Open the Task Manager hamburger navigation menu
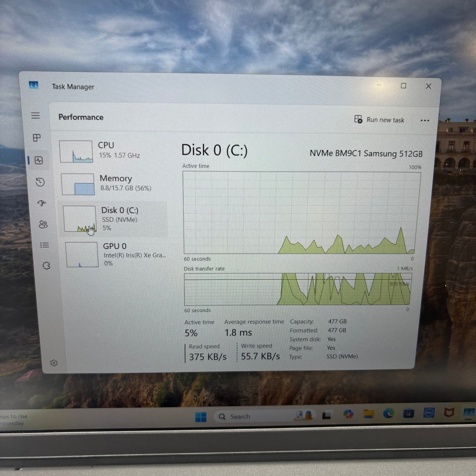The height and width of the screenshot is (476, 476). pyautogui.click(x=36, y=115)
